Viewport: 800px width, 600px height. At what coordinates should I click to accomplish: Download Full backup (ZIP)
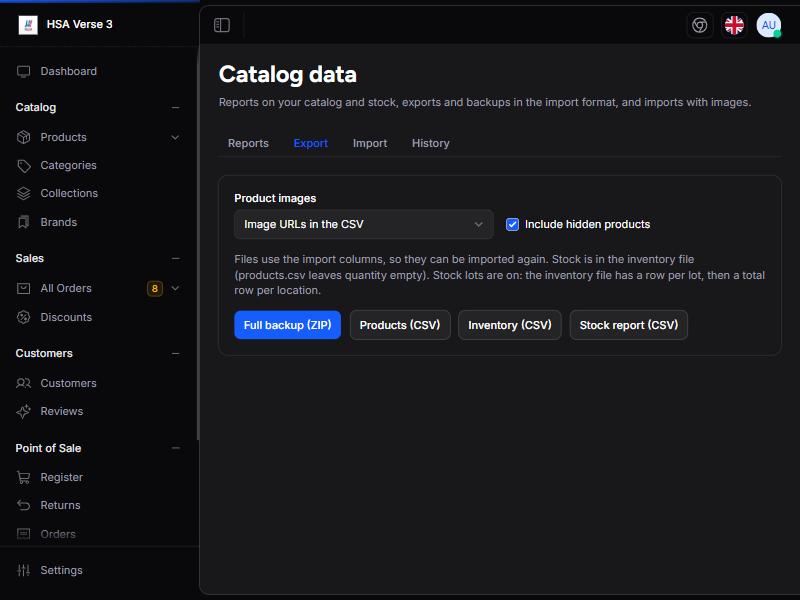coord(287,325)
